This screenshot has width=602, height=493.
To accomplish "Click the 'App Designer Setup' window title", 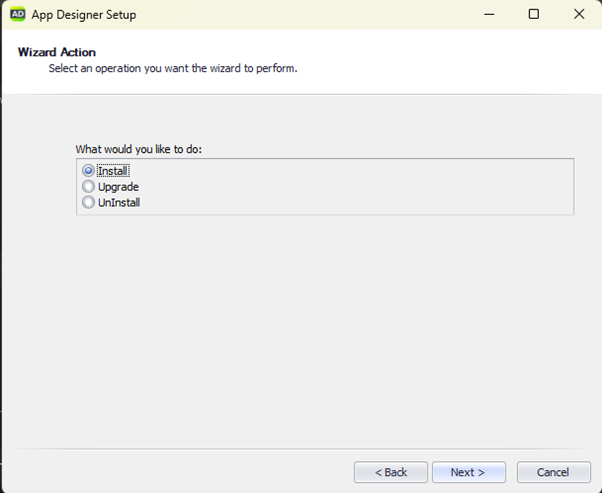I will 84,15.
